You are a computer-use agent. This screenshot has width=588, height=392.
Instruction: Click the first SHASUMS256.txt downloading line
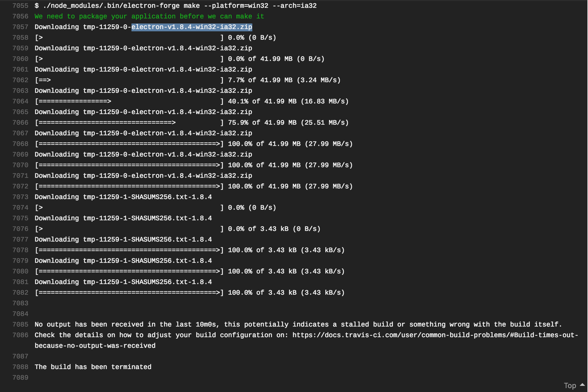point(123,197)
